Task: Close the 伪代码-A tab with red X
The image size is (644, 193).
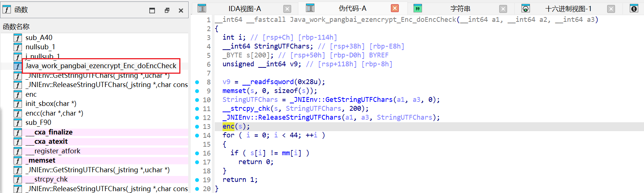Action: coord(395,9)
